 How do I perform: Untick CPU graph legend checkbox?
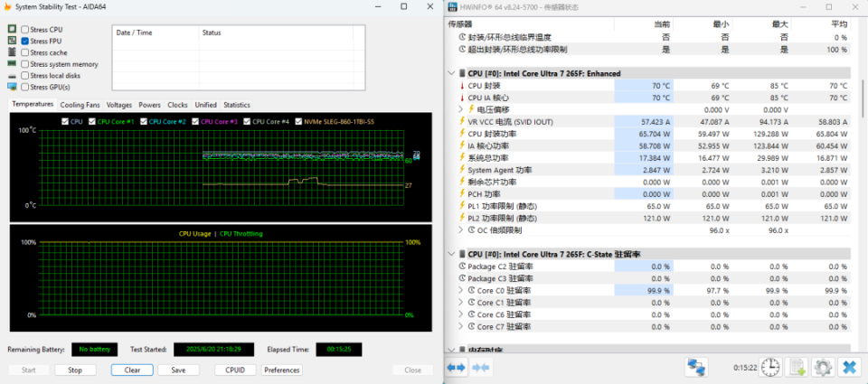[x=65, y=121]
